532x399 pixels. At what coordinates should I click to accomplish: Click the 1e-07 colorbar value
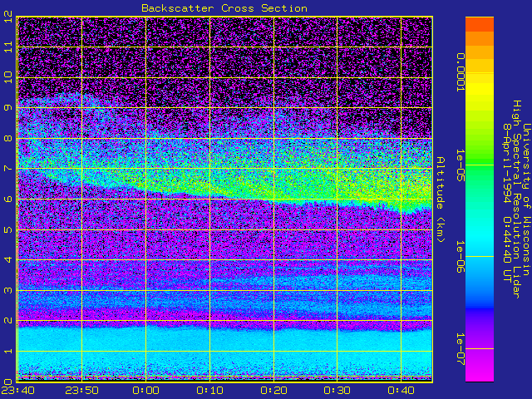pyautogui.click(x=460, y=349)
